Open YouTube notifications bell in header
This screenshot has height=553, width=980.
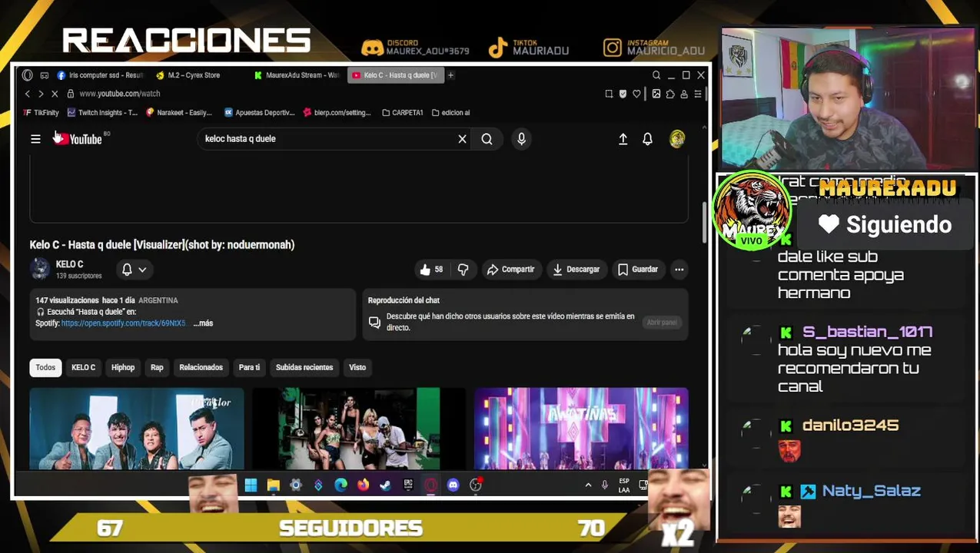tap(647, 139)
